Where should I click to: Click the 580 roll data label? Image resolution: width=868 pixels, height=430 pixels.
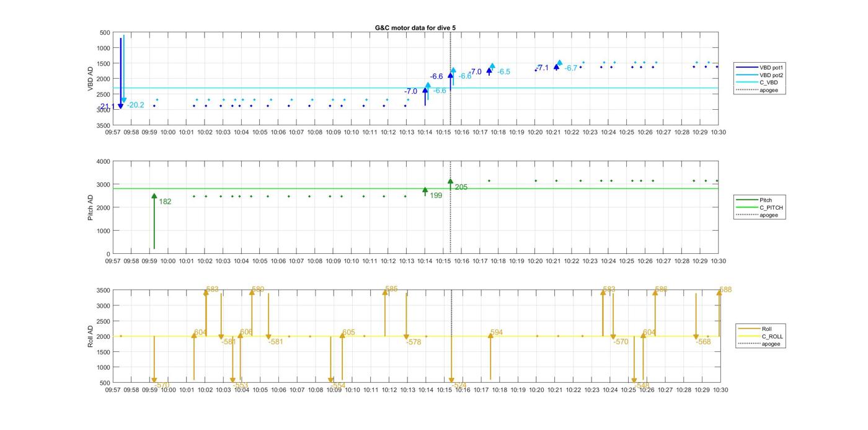[x=258, y=289]
